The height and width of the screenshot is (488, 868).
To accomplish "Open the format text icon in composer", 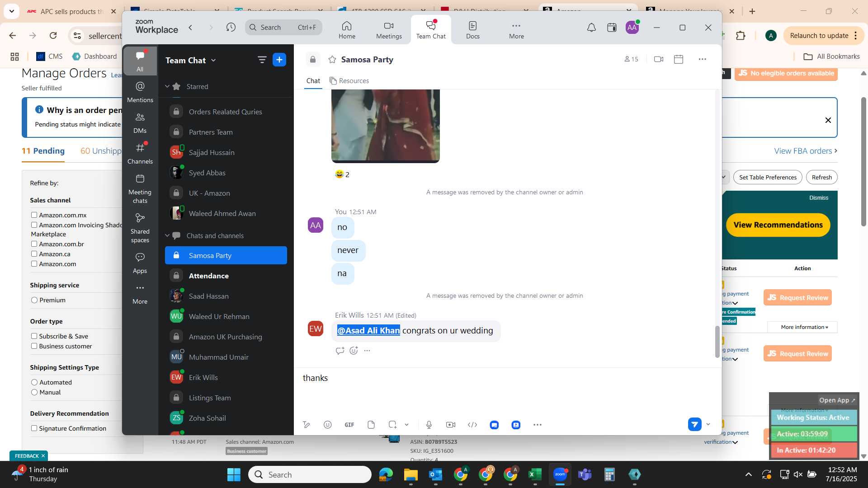I will (x=307, y=425).
